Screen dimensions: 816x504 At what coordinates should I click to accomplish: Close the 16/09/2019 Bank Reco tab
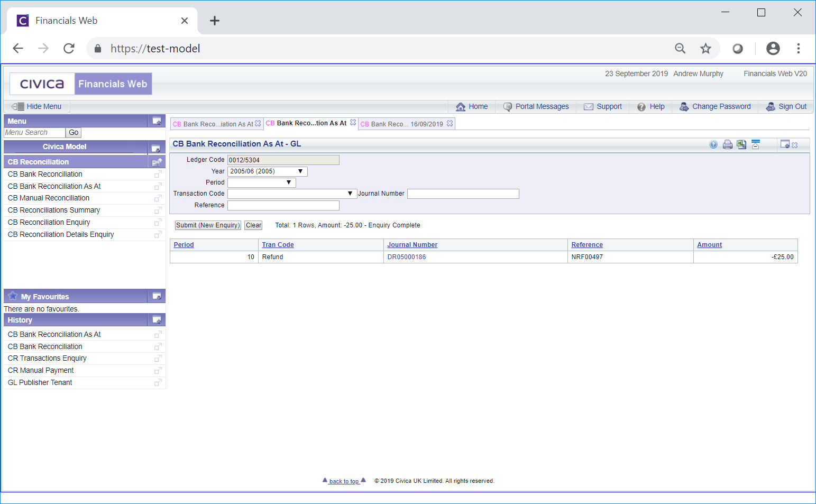[450, 123]
